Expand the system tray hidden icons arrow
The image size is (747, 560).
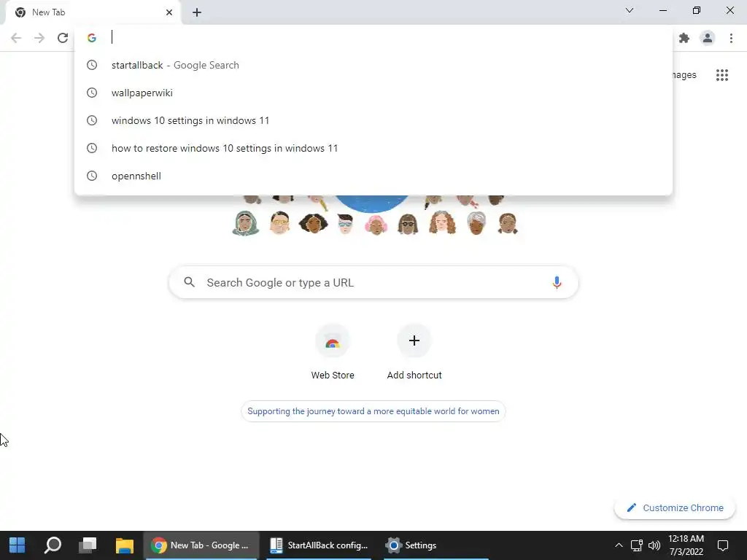(x=619, y=545)
